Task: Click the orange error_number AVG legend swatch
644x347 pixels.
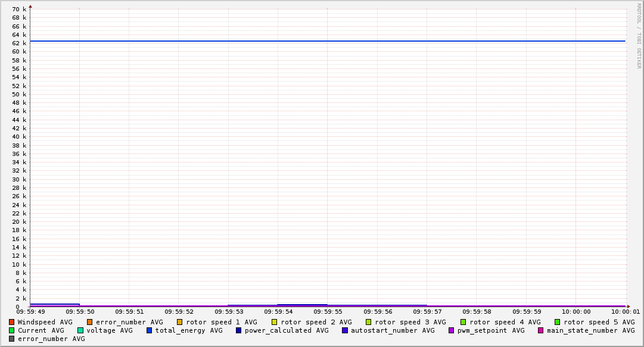Action: (90, 322)
